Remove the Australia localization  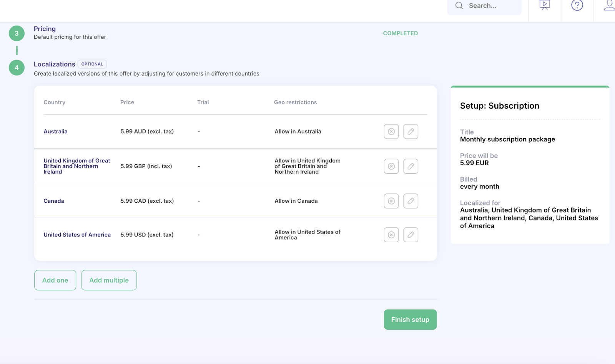coord(391,132)
